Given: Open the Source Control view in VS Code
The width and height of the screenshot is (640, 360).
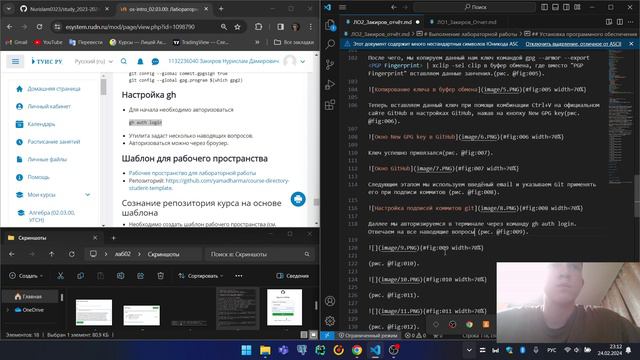Looking at the screenshot, I should tap(330, 64).
